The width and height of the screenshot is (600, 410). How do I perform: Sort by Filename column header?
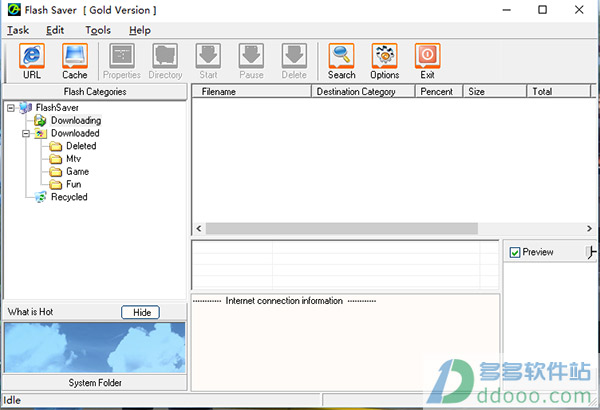(x=251, y=91)
